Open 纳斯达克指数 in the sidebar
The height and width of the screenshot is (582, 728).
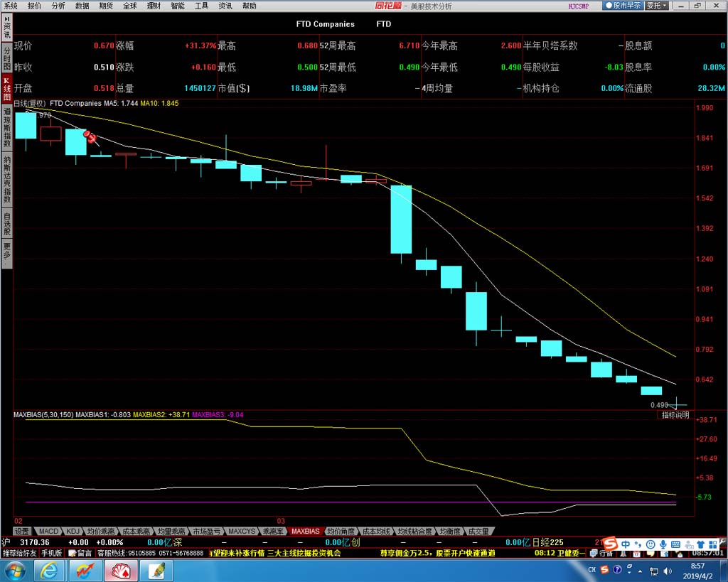[7, 180]
